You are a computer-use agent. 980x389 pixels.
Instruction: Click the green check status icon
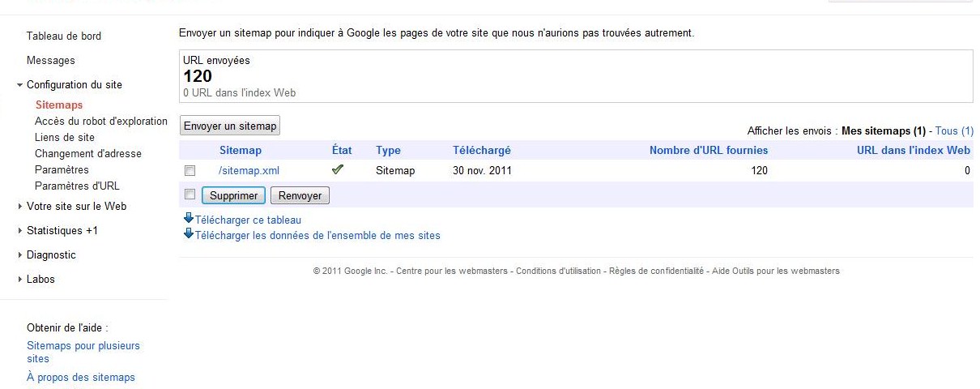[338, 170]
